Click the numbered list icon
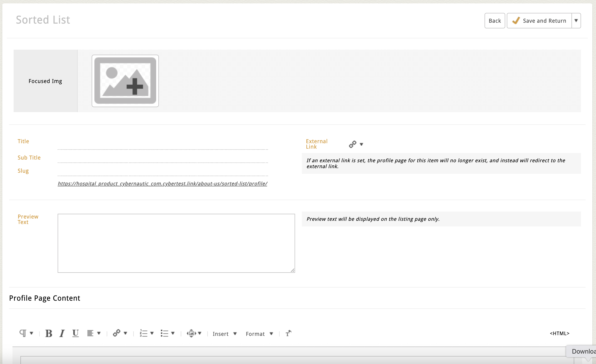The width and height of the screenshot is (596, 364). point(143,333)
